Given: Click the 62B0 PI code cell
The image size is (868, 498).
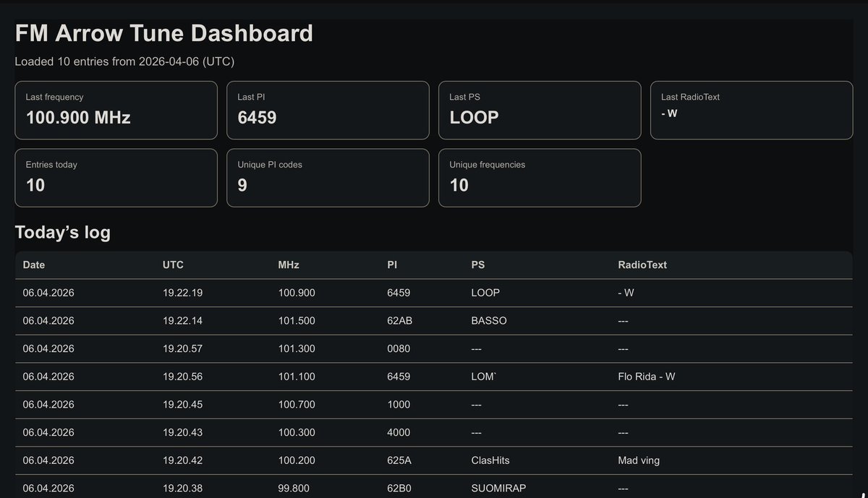Looking at the screenshot, I should [399, 488].
